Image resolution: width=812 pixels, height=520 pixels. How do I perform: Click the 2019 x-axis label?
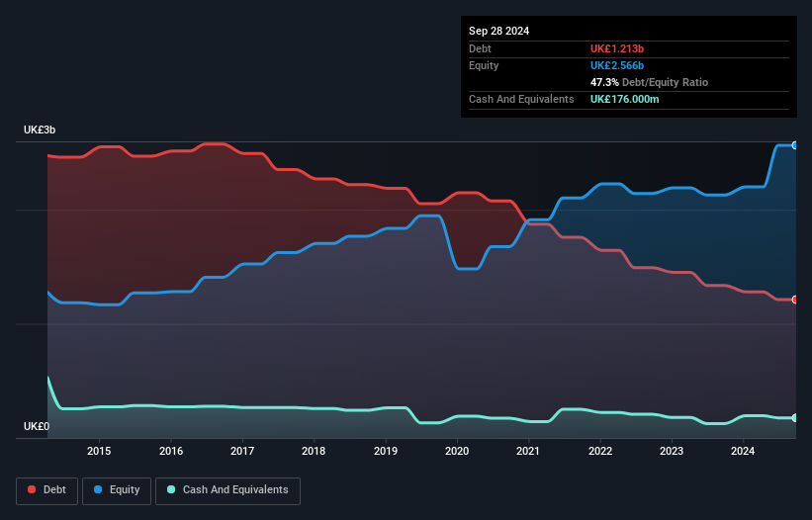(386, 451)
